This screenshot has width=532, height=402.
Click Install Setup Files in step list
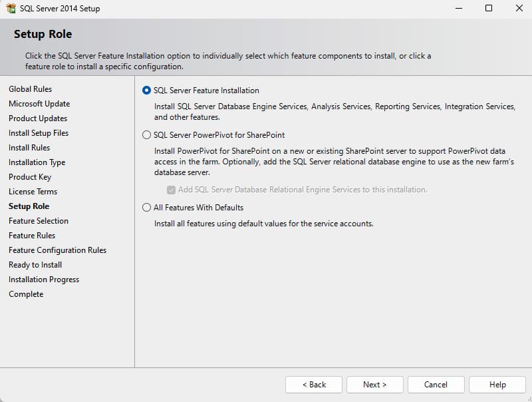pyautogui.click(x=39, y=133)
